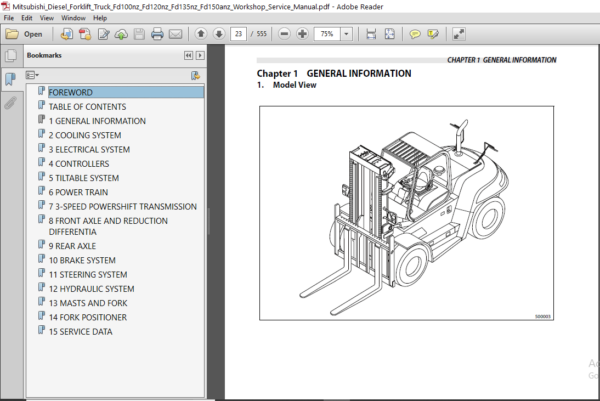Jump to 1 GENERAL INFORMATION bookmark
Viewport: 600px width, 401px height.
tap(97, 121)
